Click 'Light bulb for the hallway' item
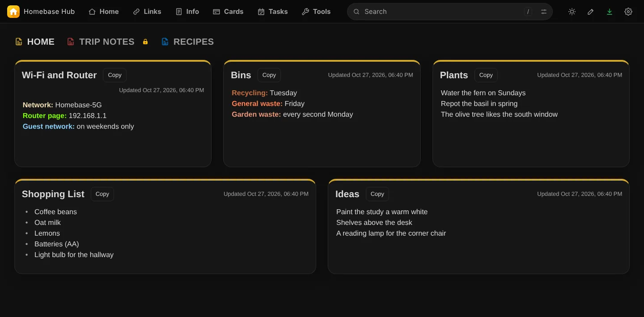The image size is (644, 317). tap(74, 255)
